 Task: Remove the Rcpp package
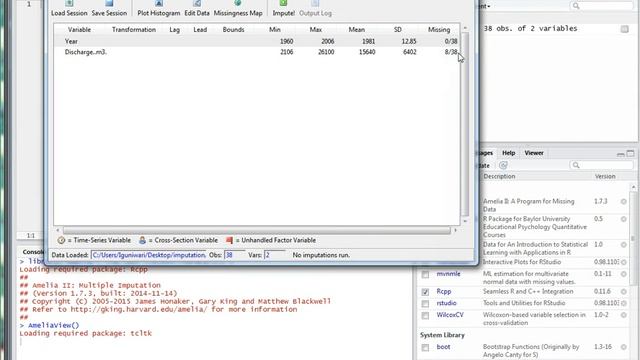pyautogui.click(x=624, y=292)
